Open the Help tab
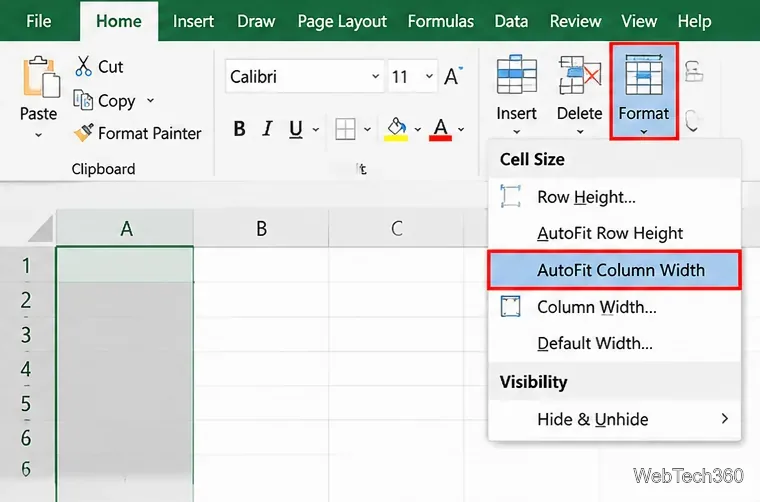 (694, 21)
